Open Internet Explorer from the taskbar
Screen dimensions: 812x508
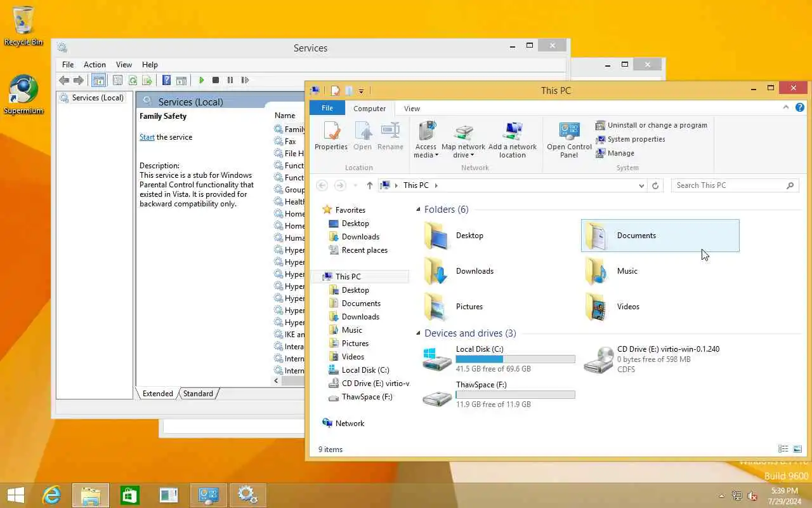point(51,495)
